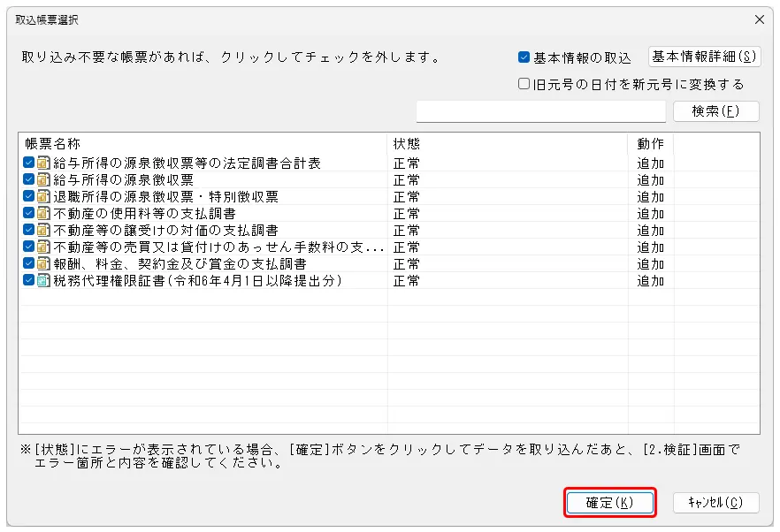Deselect checkbox for 税務代理権限証書 row
The image size is (780, 532).
29,280
